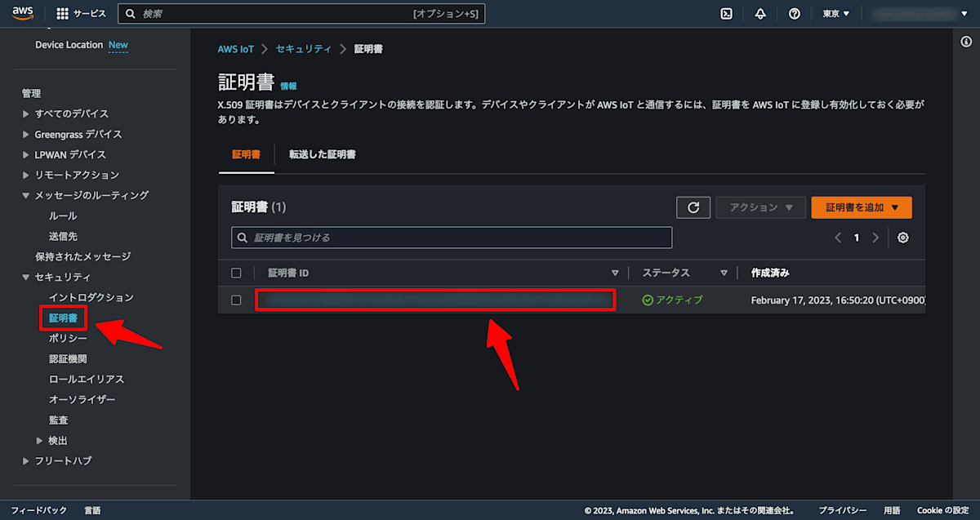Viewport: 980px width, 520px height.
Task: Click 言語 in footer
Action: 92,510
